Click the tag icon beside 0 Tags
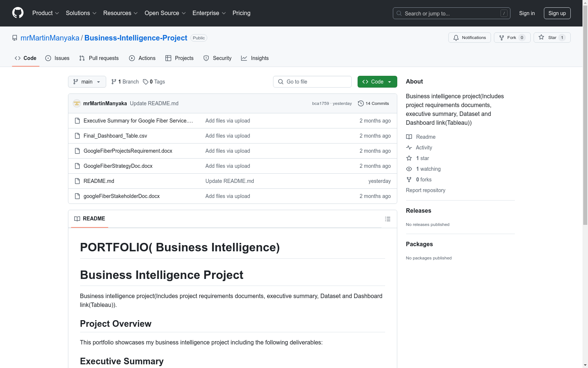 tap(146, 82)
